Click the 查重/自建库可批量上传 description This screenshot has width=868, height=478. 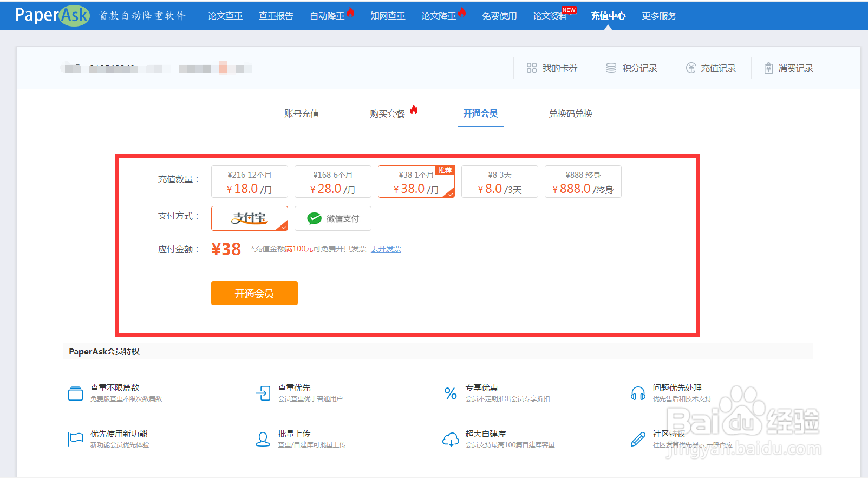tap(312, 444)
